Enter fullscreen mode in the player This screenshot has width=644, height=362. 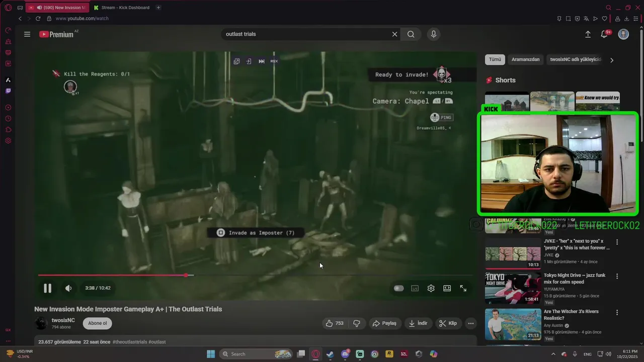point(463,288)
